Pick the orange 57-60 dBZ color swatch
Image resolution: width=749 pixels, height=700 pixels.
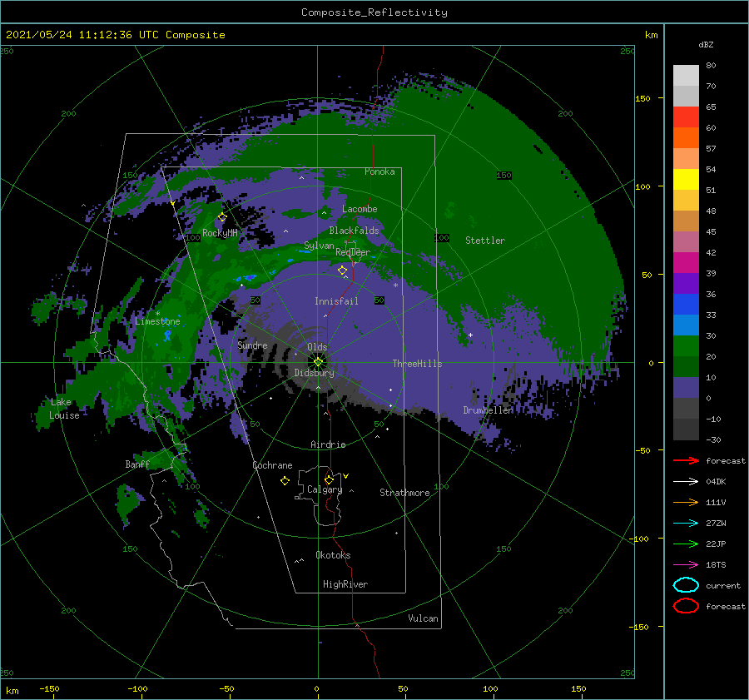(x=686, y=138)
